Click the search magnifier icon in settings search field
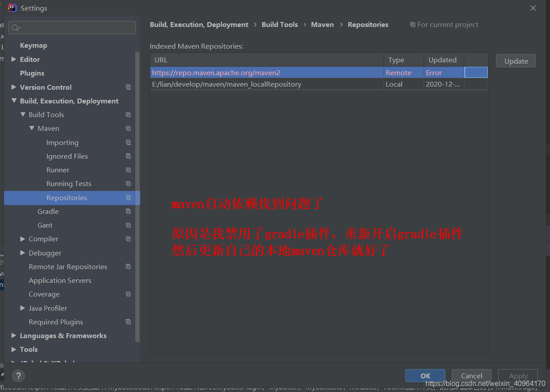This screenshot has width=550, height=392. (x=16, y=28)
